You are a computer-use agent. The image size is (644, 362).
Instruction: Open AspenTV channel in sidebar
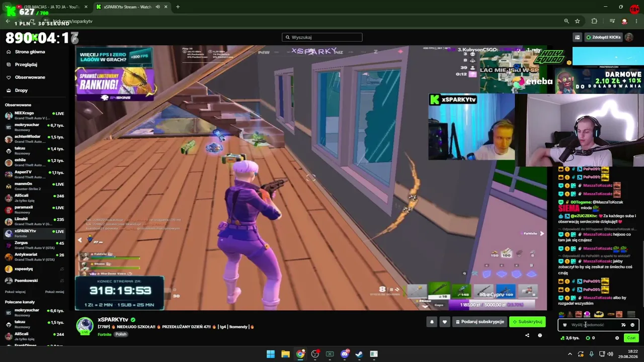tap(34, 174)
